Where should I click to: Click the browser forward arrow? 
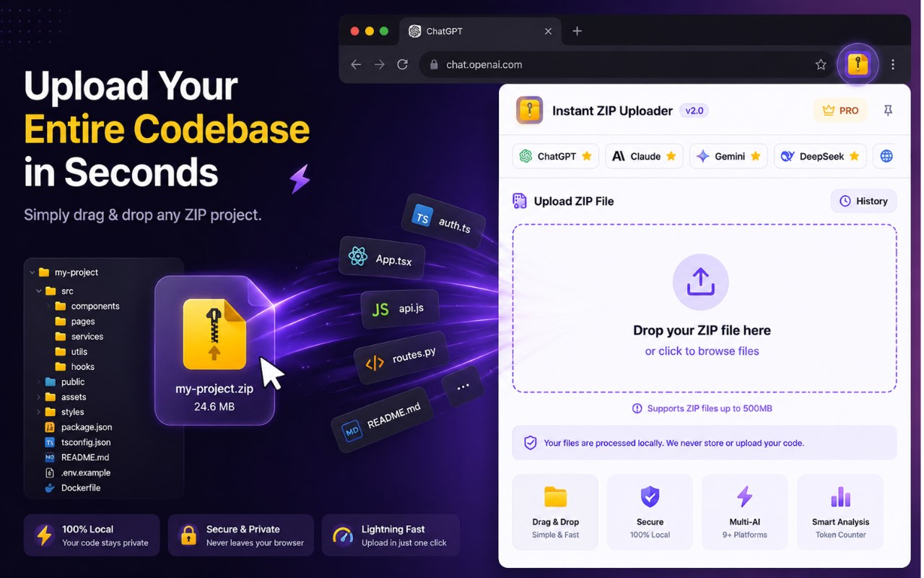(380, 64)
